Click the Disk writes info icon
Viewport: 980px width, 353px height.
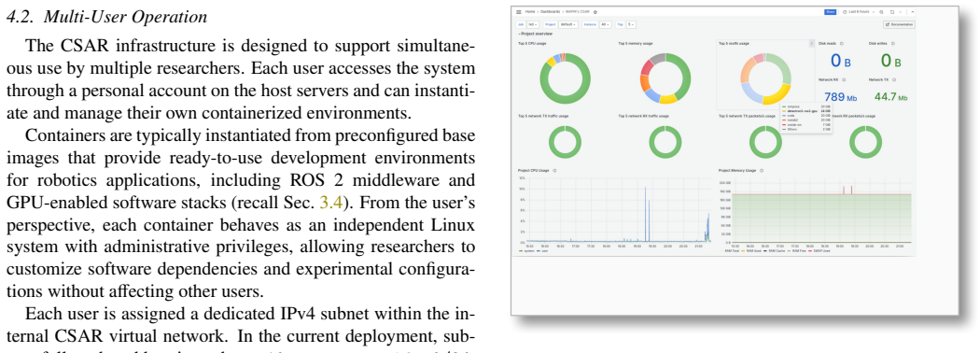(892, 44)
